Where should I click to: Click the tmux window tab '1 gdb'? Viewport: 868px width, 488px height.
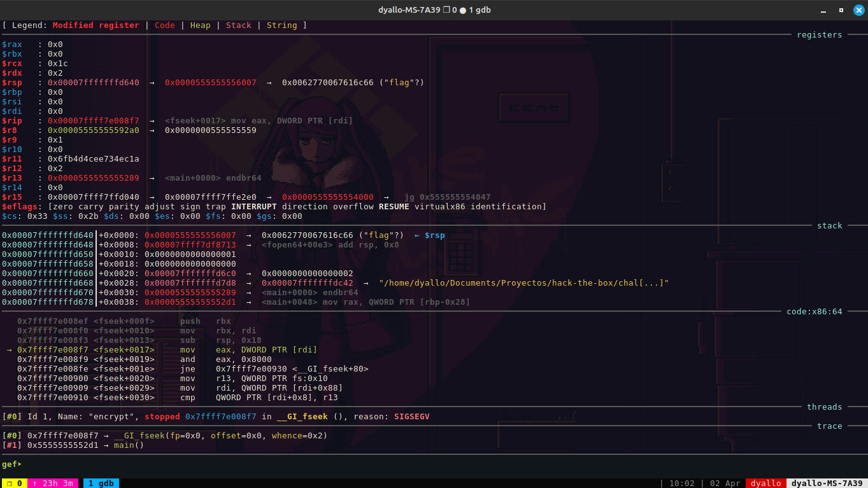pyautogui.click(x=101, y=484)
